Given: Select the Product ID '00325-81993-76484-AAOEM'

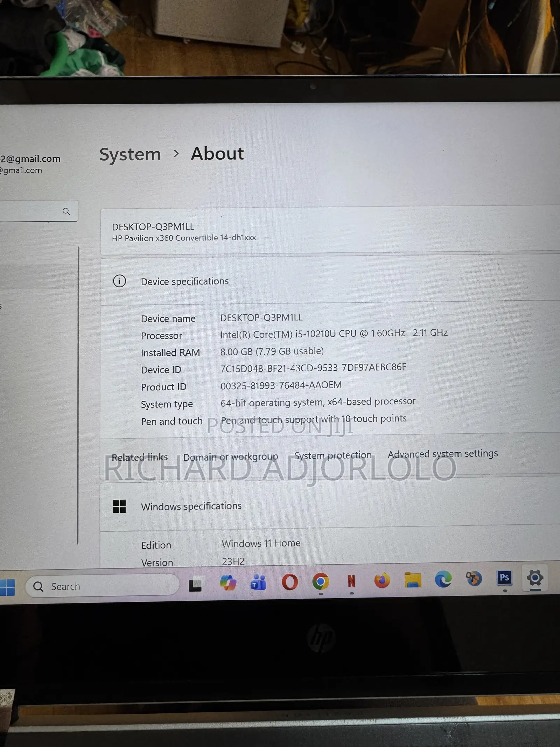Looking at the screenshot, I should click(281, 385).
